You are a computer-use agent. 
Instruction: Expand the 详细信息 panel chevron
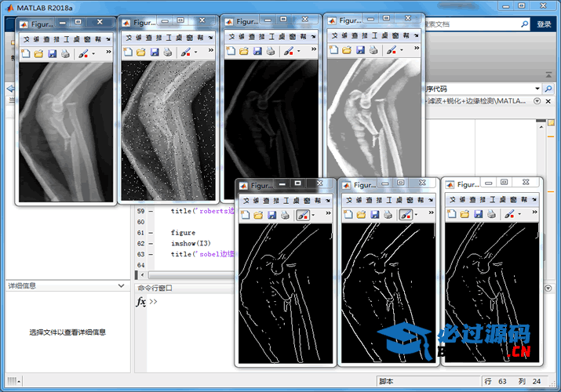pos(121,286)
